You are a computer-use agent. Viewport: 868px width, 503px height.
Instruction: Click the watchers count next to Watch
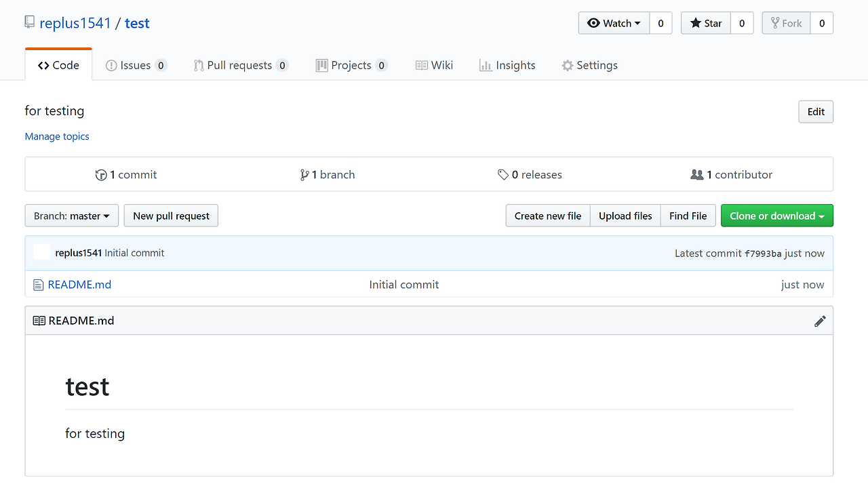pos(660,23)
